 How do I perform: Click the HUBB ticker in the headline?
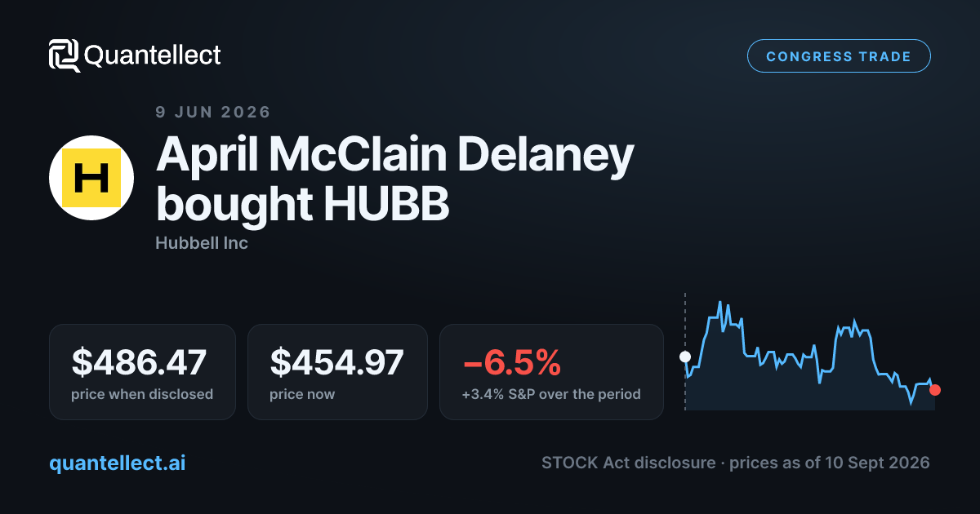[x=386, y=205]
